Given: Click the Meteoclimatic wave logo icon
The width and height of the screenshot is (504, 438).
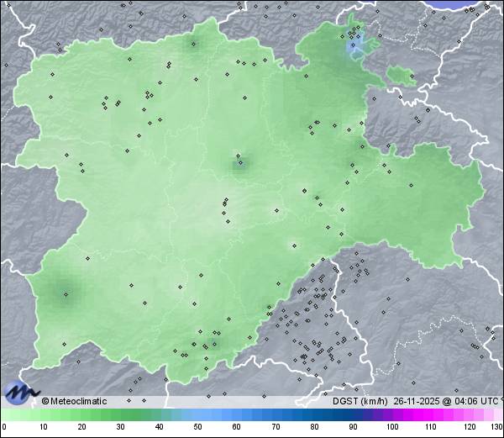Looking at the screenshot, I should (x=20, y=393).
